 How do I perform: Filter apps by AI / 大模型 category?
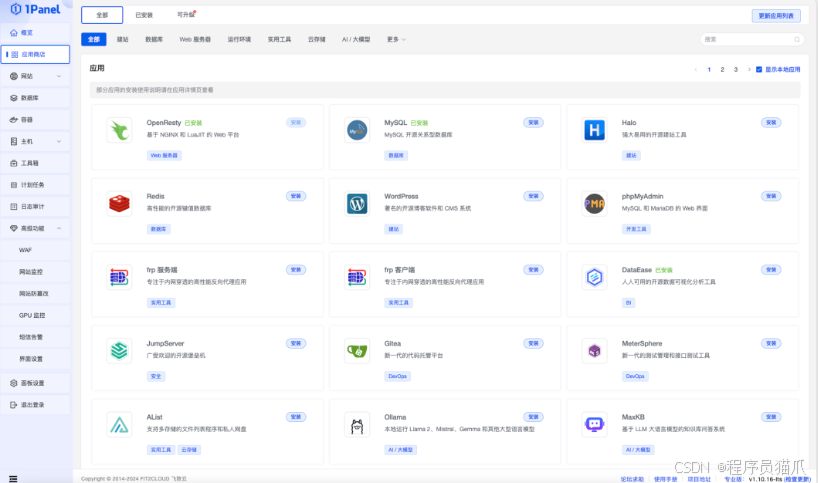pos(356,39)
